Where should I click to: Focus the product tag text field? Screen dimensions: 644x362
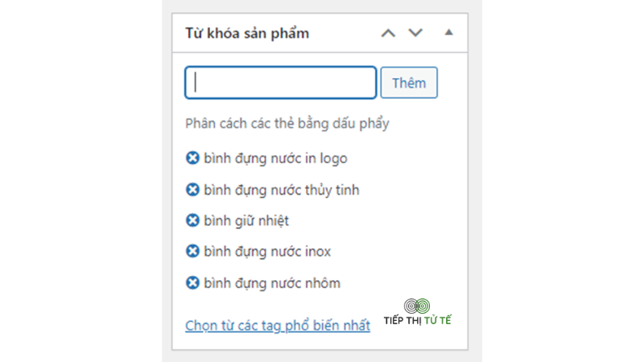(280, 83)
